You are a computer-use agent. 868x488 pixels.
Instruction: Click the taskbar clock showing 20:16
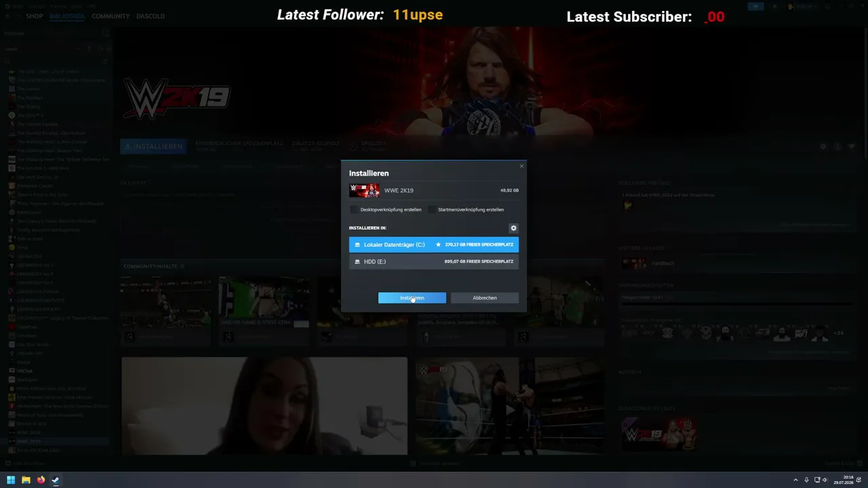844,480
